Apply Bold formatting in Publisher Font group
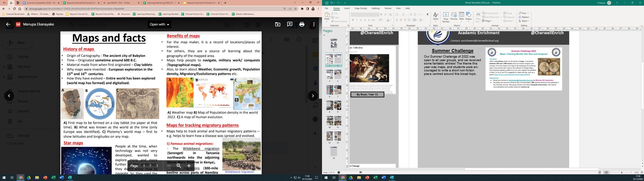Viewport: 644px width, 181px height. pyautogui.click(x=353, y=20)
